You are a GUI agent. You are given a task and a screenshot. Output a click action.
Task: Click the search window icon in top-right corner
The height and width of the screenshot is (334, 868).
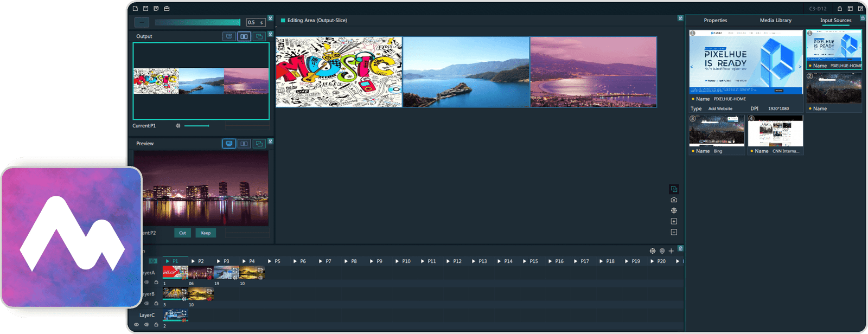860,9
